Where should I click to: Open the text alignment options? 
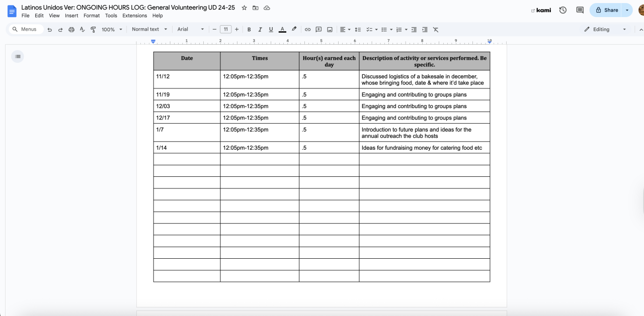tap(345, 30)
